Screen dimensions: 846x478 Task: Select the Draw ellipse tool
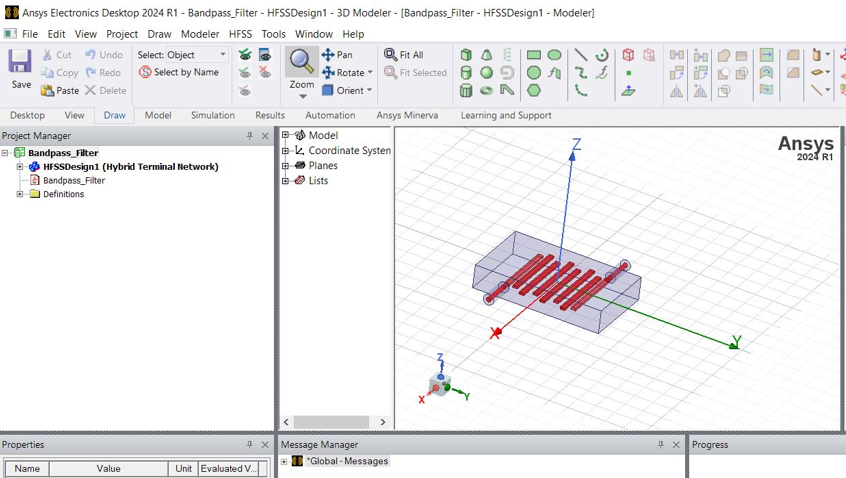click(554, 55)
